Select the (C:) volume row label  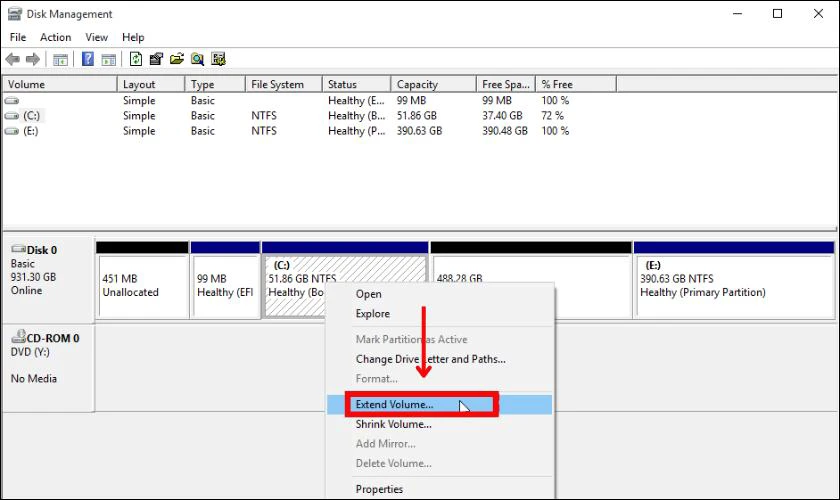(x=32, y=116)
